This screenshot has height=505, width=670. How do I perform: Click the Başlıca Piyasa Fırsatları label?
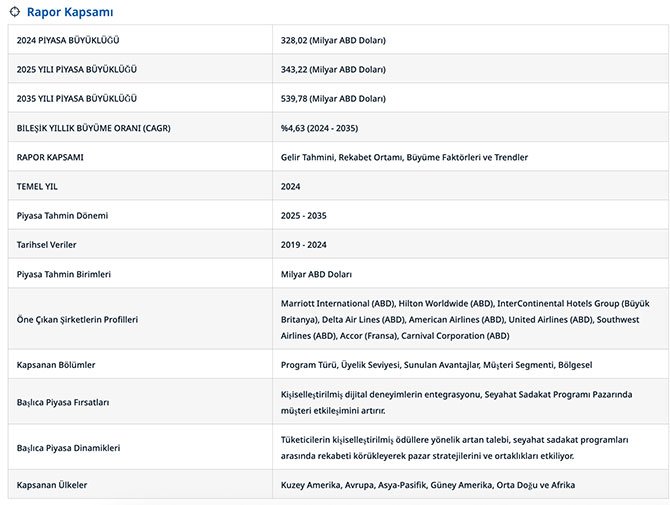pos(63,402)
